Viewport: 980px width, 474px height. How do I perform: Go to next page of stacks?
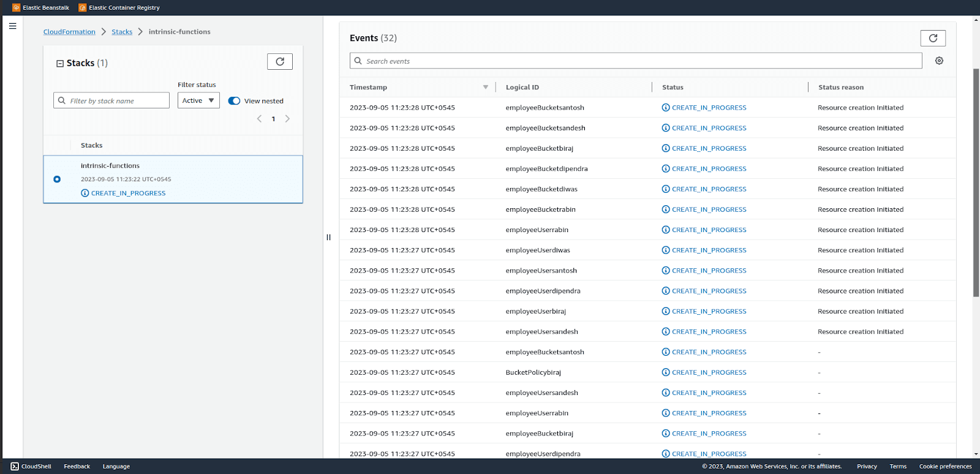click(287, 119)
